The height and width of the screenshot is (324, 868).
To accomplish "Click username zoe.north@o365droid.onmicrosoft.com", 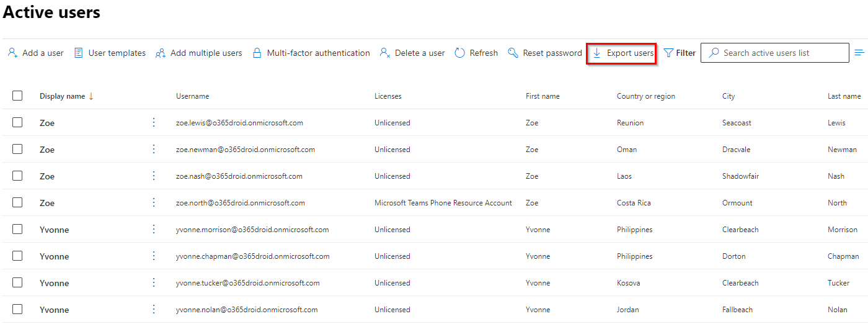I will (x=241, y=203).
